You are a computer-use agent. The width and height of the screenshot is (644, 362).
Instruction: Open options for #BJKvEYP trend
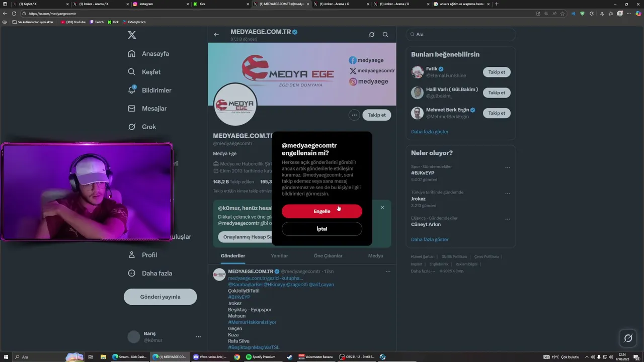click(508, 167)
